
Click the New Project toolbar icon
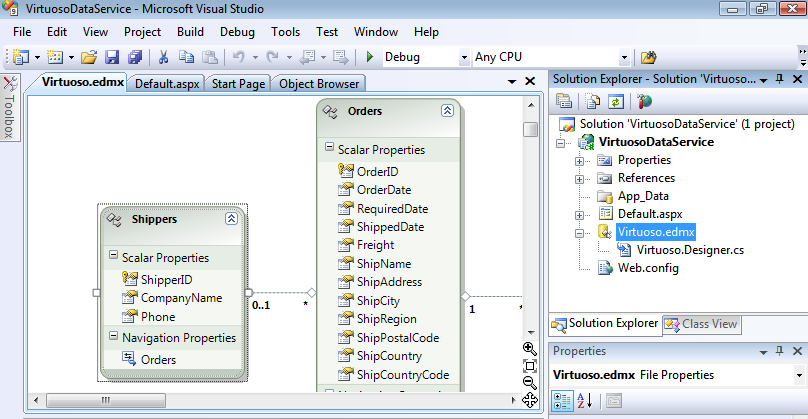pos(21,57)
